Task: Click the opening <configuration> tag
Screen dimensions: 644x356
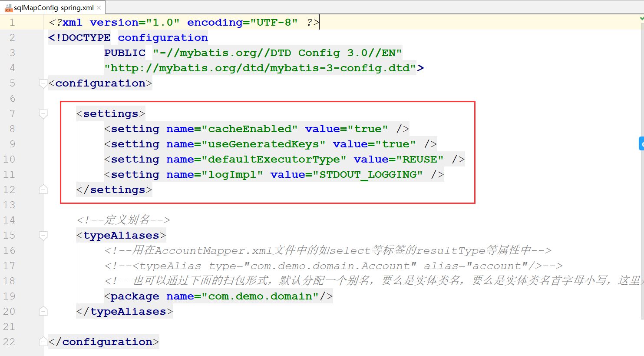Action: [x=100, y=83]
